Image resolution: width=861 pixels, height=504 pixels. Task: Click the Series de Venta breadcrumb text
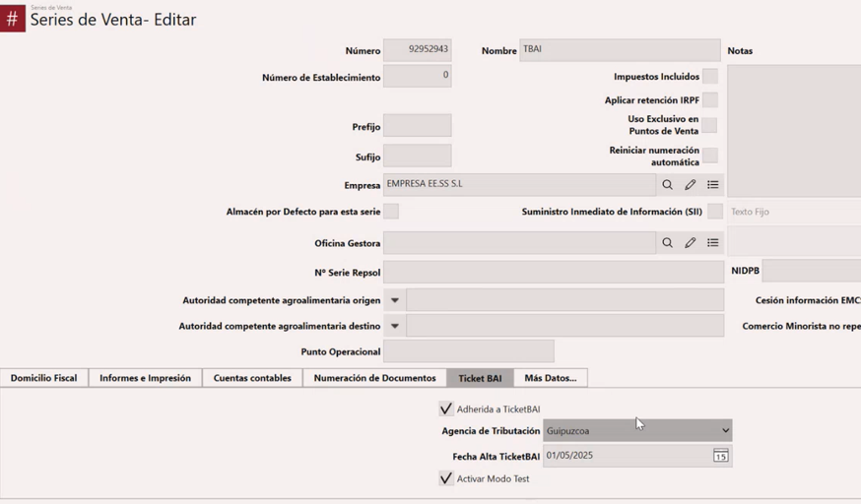click(x=51, y=7)
